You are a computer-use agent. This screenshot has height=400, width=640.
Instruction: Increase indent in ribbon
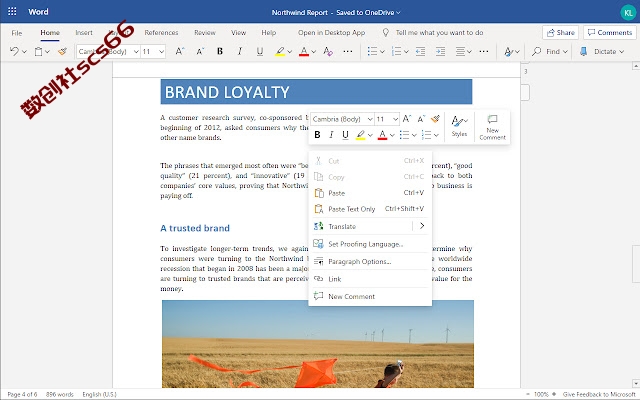point(440,51)
